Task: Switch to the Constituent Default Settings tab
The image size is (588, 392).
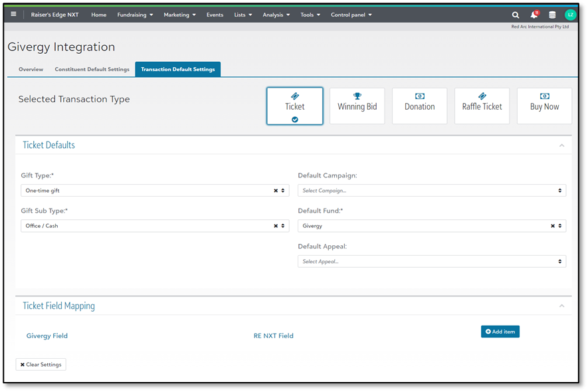Action: tap(92, 68)
